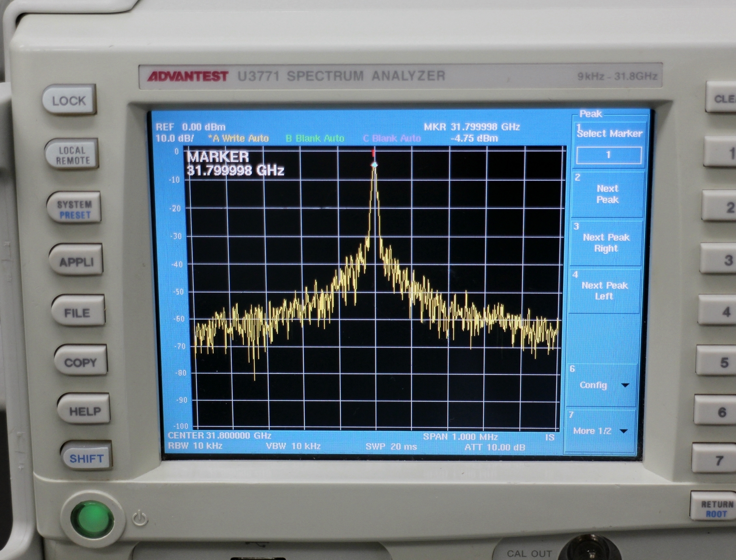Toggle the green power button
The image size is (736, 560).
click(x=92, y=519)
